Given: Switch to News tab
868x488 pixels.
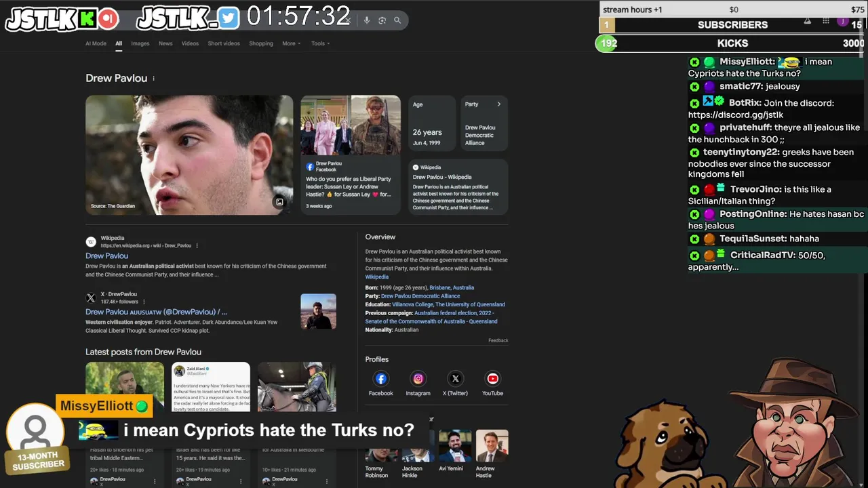Looking at the screenshot, I should coord(165,43).
